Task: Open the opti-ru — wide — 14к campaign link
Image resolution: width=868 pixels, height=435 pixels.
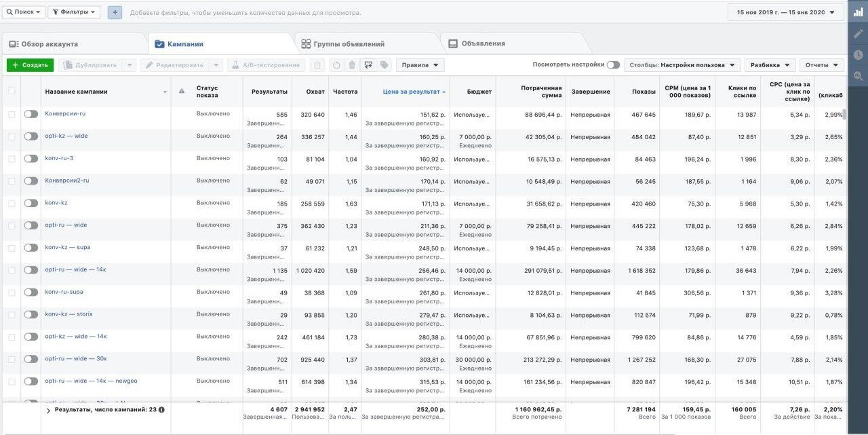Action: [x=76, y=269]
